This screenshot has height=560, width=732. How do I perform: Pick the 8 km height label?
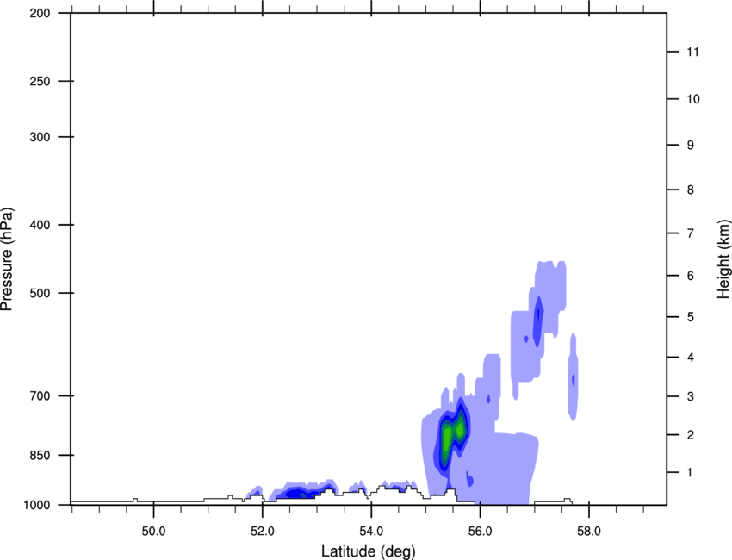pyautogui.click(x=691, y=190)
